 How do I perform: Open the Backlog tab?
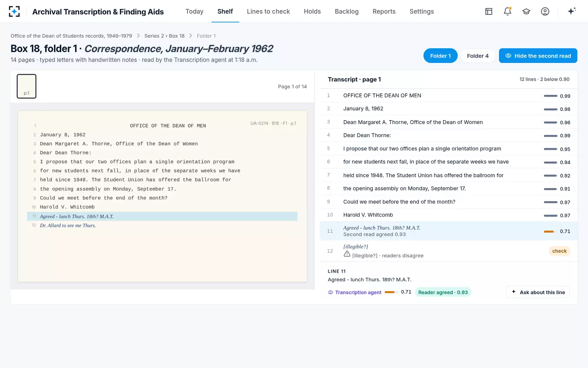(347, 11)
